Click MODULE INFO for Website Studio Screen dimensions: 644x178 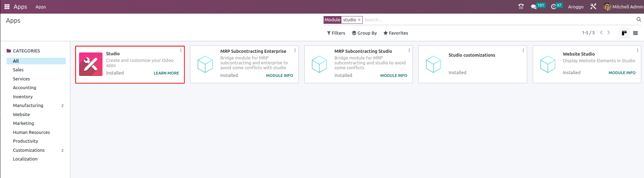(622, 73)
